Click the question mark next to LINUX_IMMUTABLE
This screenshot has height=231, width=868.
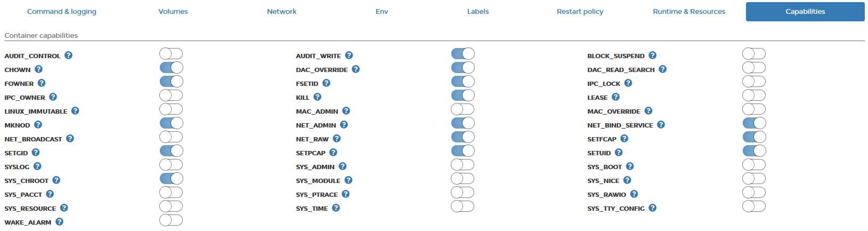tap(75, 111)
